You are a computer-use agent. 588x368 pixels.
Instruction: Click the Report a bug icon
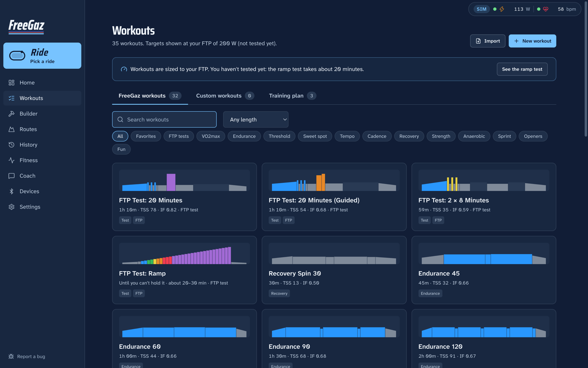point(11,357)
